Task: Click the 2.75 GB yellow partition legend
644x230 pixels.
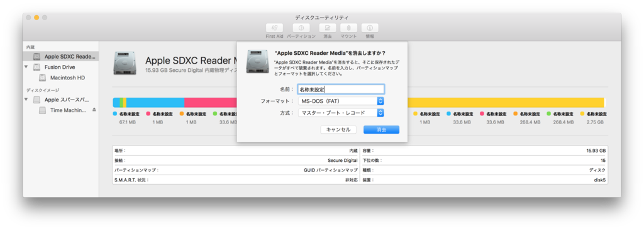Action: pos(594,118)
